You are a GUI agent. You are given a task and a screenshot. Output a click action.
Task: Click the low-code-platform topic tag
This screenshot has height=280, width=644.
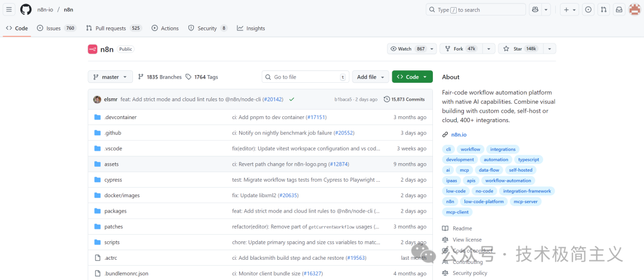click(484, 201)
